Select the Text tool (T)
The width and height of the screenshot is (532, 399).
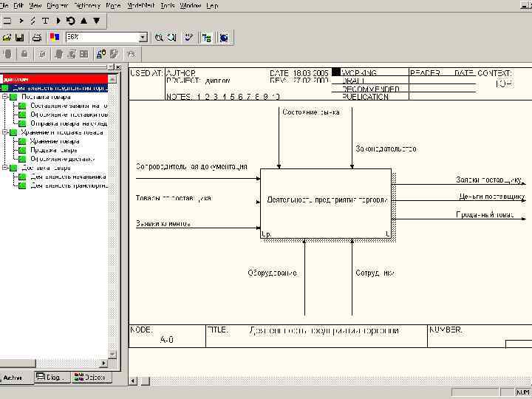pyautogui.click(x=45, y=21)
